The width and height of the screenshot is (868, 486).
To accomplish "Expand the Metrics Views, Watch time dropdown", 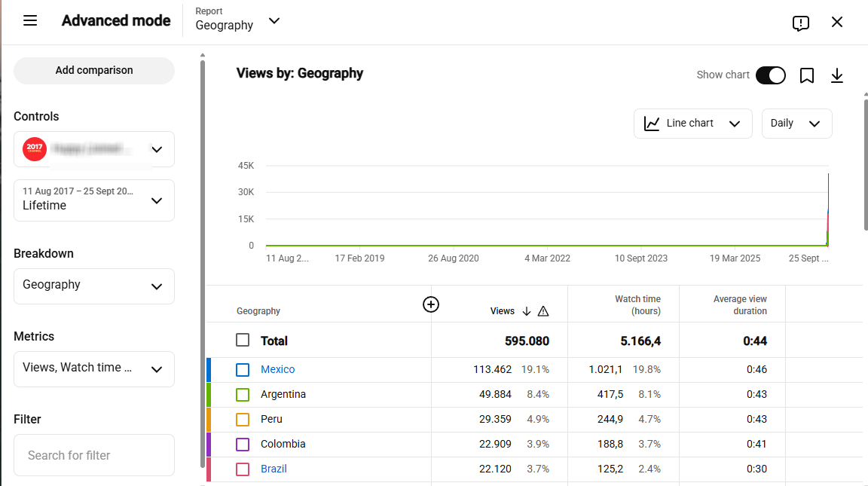I will click(x=94, y=368).
